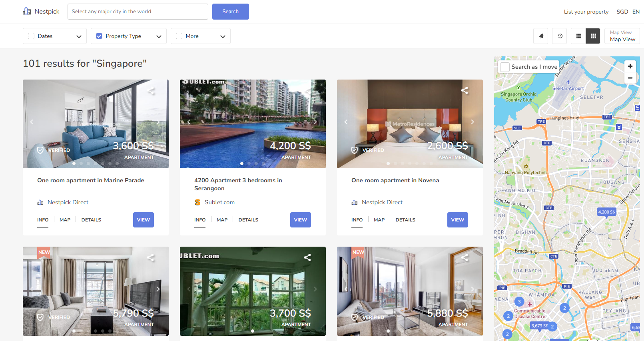The image size is (644, 341).
Task: Open DETAILS tab of Serangoon listing
Action: [x=248, y=220]
